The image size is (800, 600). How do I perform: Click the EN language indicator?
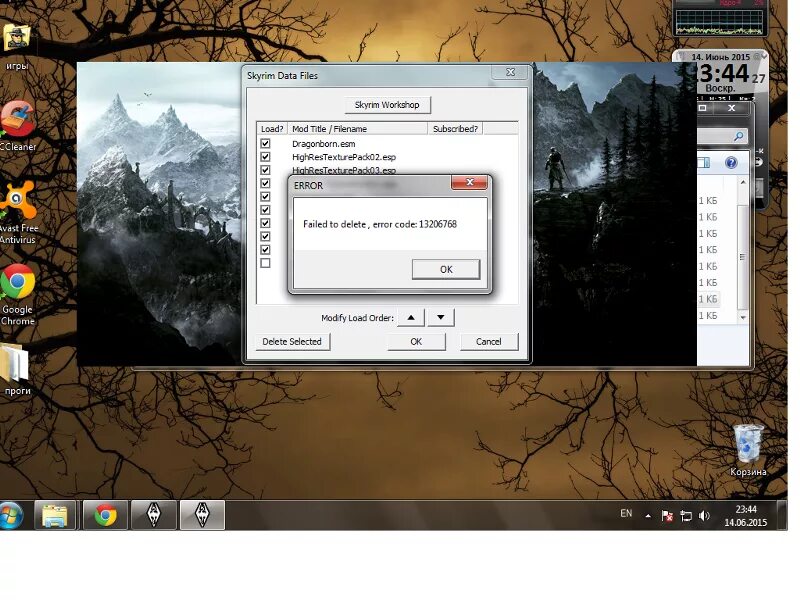click(626, 513)
